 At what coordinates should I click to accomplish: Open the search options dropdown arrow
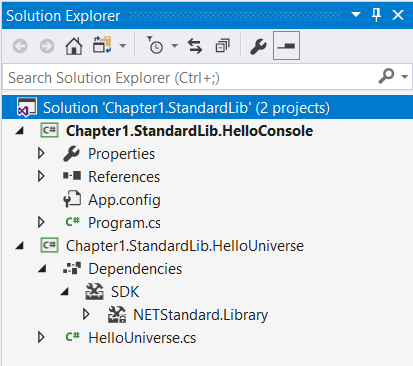tap(405, 77)
